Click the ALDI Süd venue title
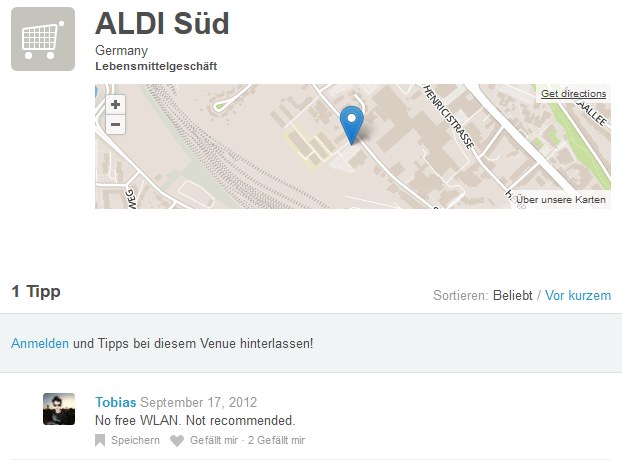This screenshot has width=622, height=461. 162,23
